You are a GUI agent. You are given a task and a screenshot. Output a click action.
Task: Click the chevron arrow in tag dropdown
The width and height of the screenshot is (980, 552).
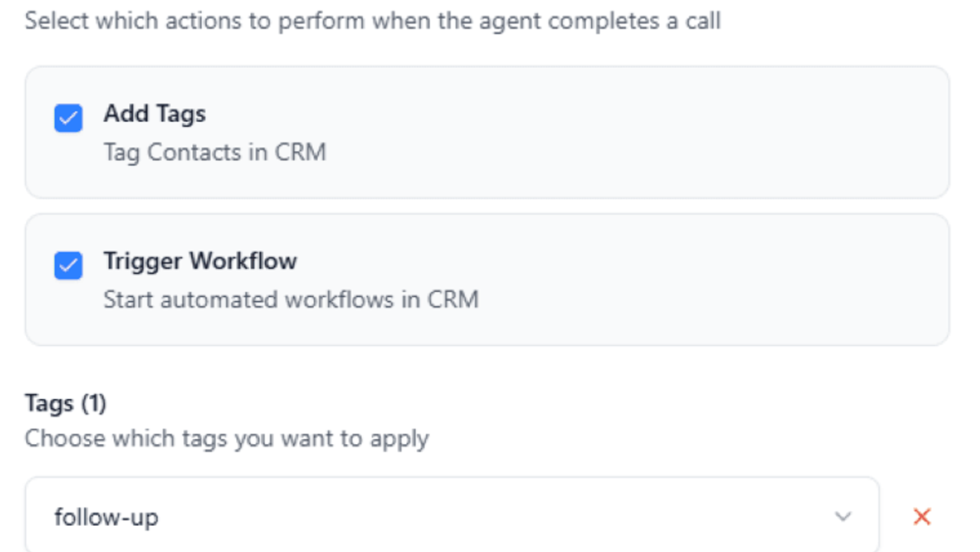click(844, 517)
